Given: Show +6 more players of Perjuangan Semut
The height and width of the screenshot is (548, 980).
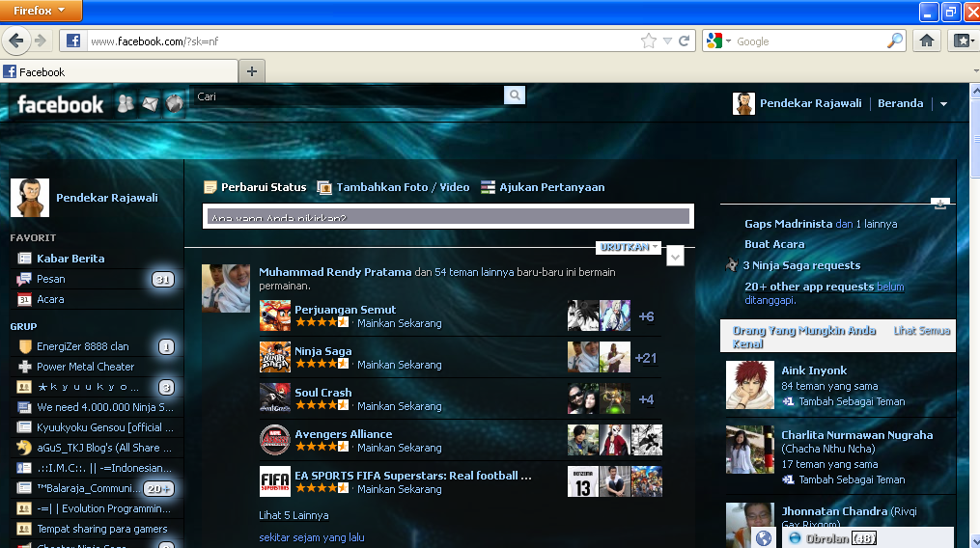Looking at the screenshot, I should [646, 316].
